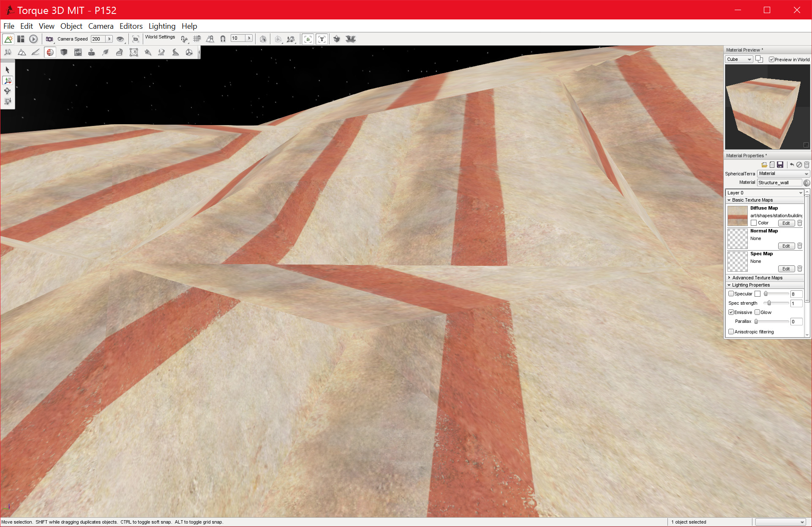Toggle grid snapping icon
This screenshot has width=812, height=527.
click(x=197, y=39)
